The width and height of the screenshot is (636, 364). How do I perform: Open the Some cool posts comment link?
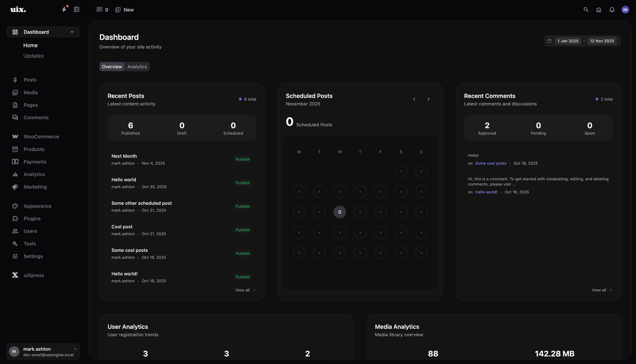coord(491,163)
